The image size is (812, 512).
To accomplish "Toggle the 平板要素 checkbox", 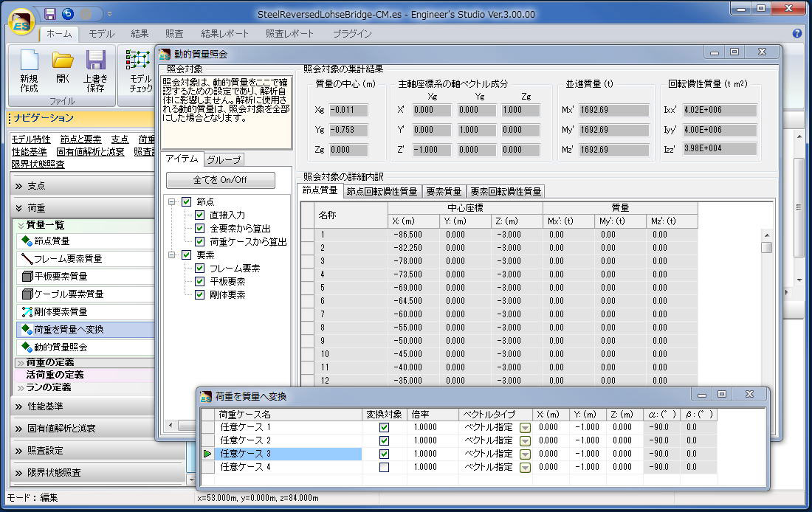I will click(199, 282).
